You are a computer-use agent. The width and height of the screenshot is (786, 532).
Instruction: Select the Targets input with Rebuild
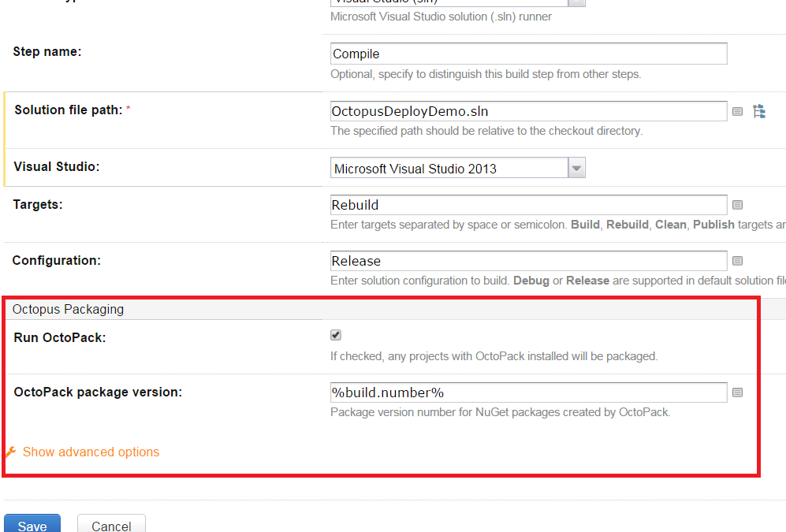point(528,205)
